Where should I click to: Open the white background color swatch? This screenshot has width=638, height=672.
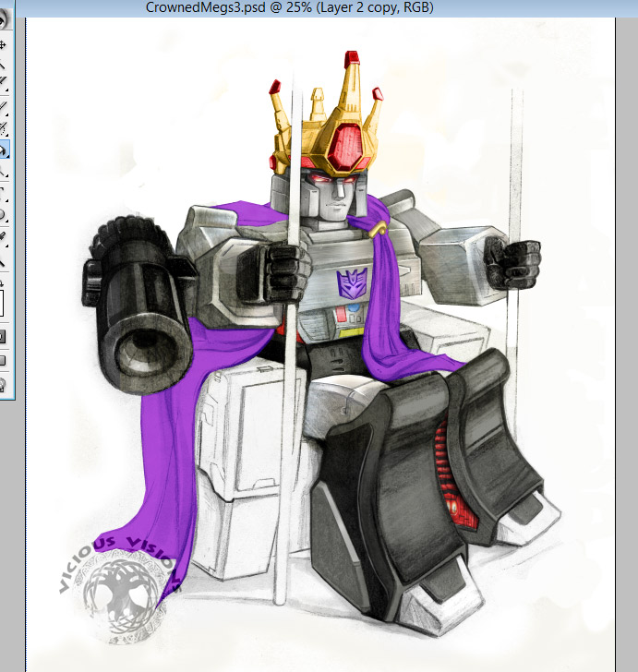click(1, 303)
